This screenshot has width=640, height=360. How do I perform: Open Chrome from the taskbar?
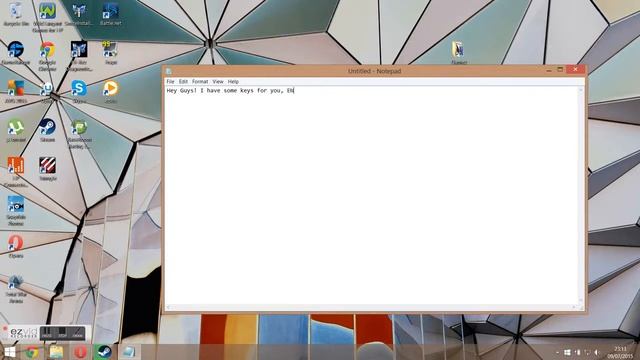pyautogui.click(x=33, y=352)
